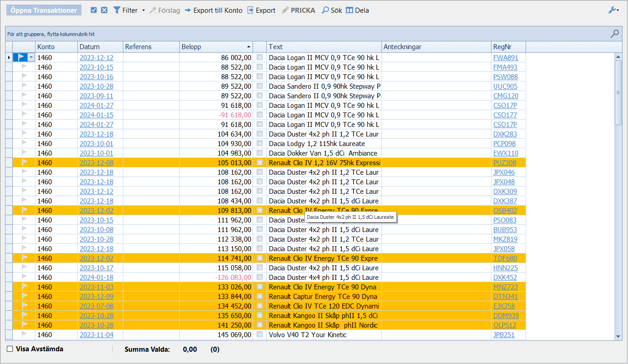Click the Referens column header

[152, 46]
